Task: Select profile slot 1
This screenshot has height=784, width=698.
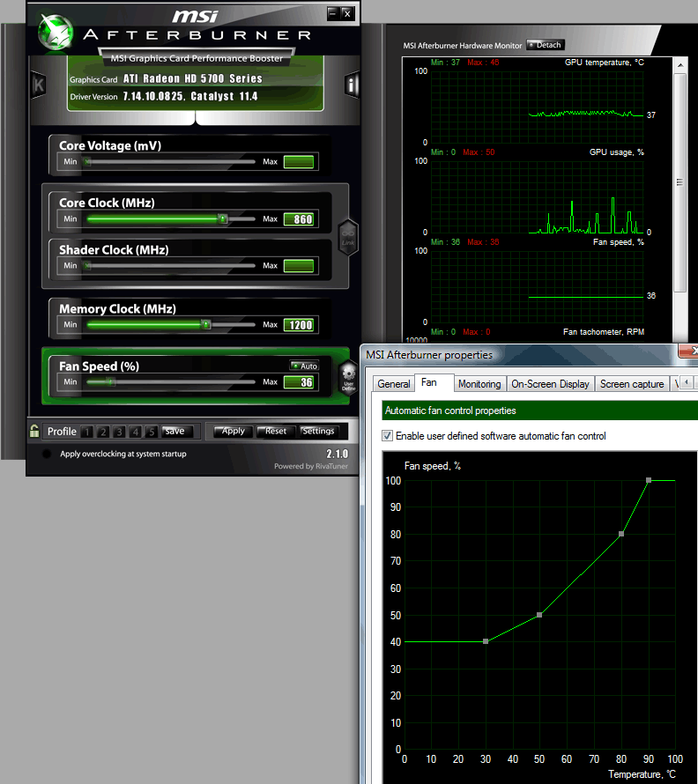Action: [x=87, y=432]
